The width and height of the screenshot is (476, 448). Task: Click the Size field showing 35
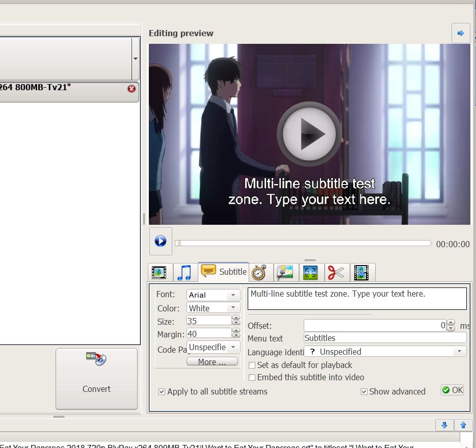[x=209, y=321]
